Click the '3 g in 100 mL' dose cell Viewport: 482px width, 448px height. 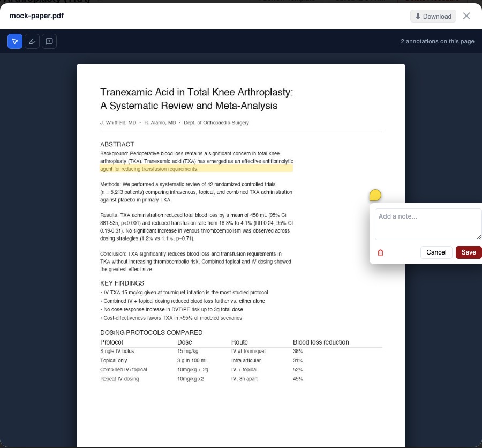click(x=193, y=360)
